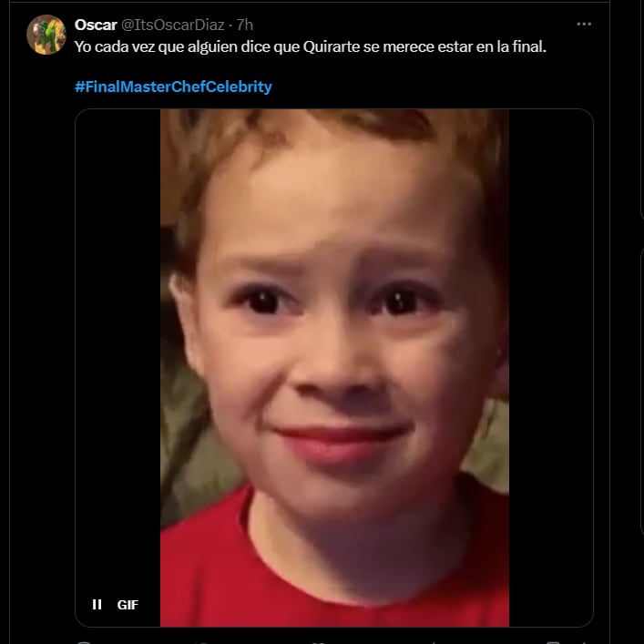
Task: Click the GIF badge label
Action: click(x=128, y=605)
